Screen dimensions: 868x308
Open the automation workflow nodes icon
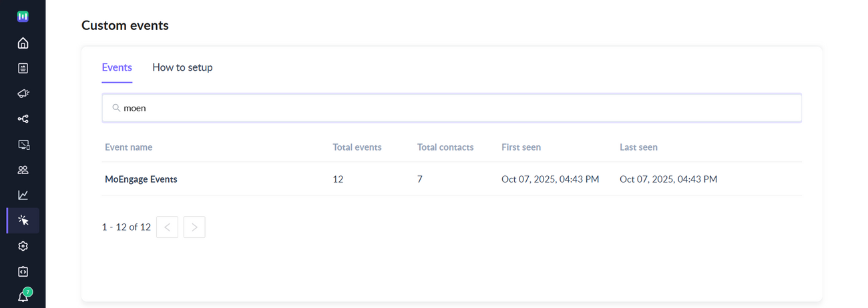coord(23,119)
